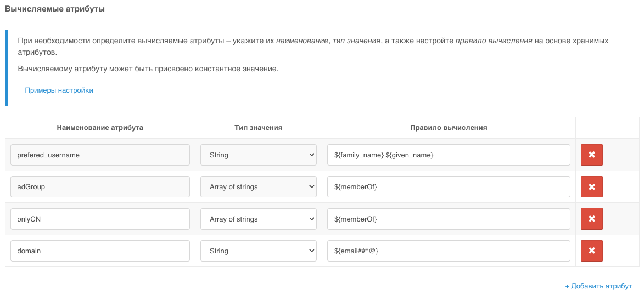The image size is (644, 301).
Task: Edit the onlyCN attribute name field
Action: [100, 219]
